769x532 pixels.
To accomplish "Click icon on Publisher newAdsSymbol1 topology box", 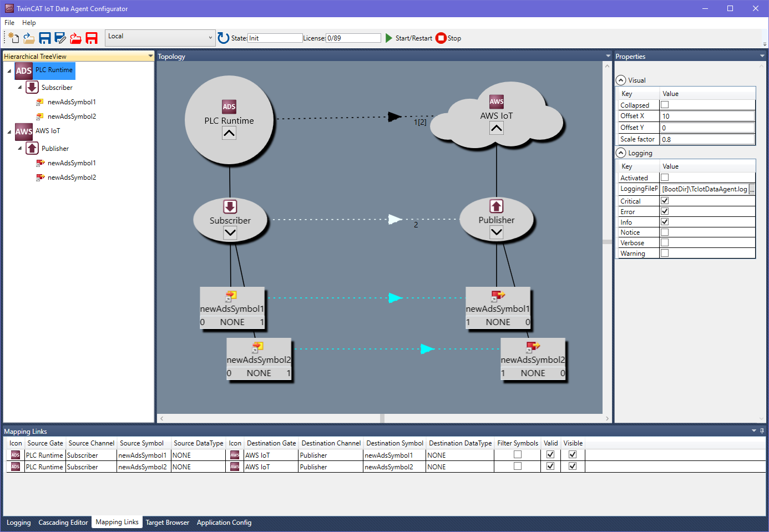I will click(x=498, y=296).
